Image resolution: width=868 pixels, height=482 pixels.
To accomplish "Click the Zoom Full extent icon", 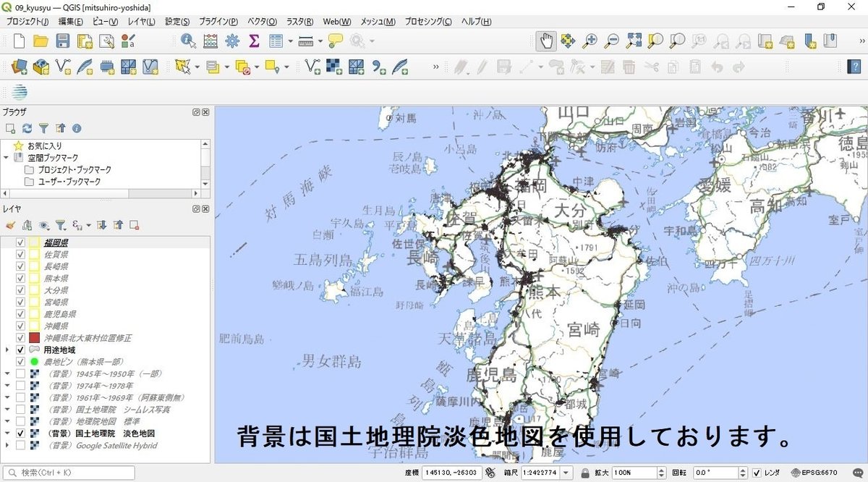I will click(634, 41).
